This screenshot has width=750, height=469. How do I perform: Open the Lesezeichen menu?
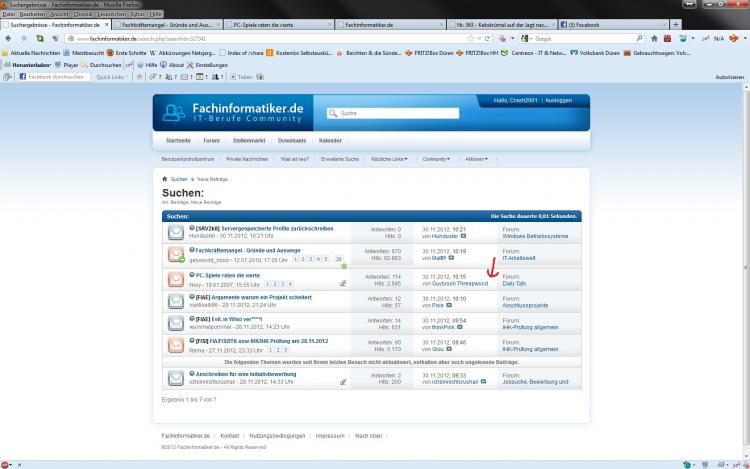click(x=112, y=14)
